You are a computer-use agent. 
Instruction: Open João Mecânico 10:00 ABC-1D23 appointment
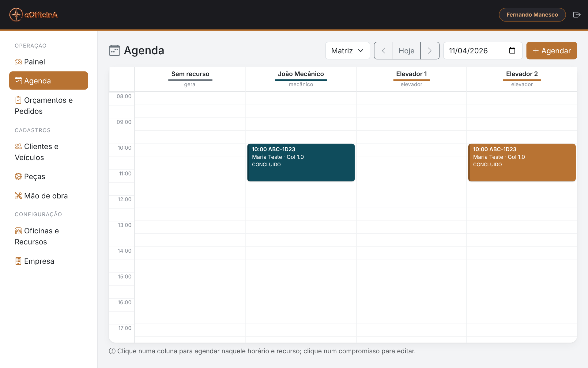pyautogui.click(x=301, y=163)
